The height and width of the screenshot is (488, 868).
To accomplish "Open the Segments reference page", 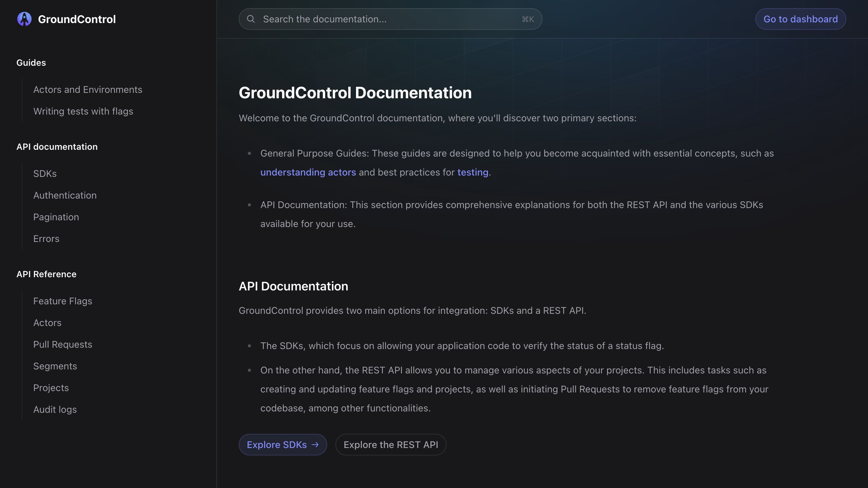I will (x=55, y=366).
